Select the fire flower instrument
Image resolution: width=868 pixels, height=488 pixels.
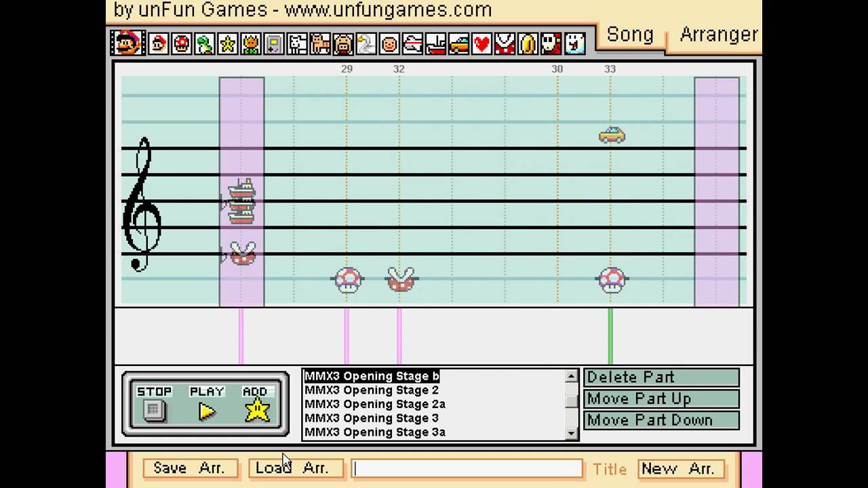point(251,45)
